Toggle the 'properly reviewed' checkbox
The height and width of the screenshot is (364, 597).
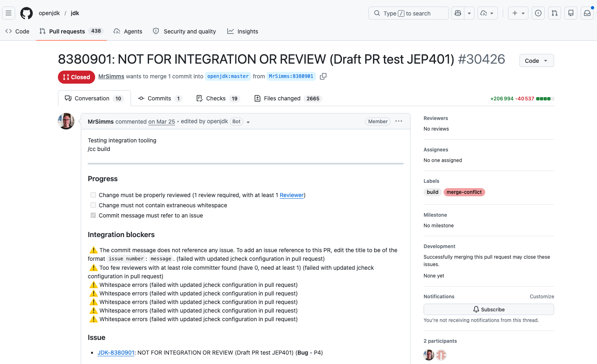pyautogui.click(x=93, y=195)
